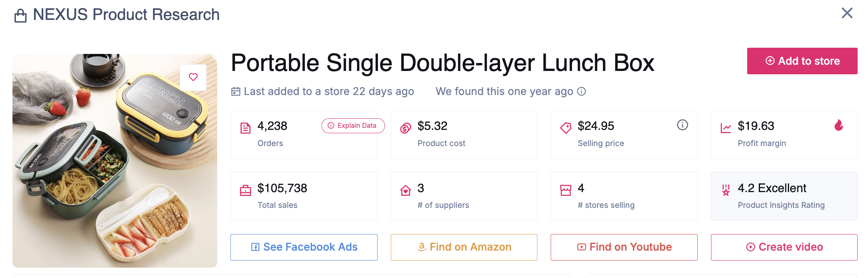Click the Selling price tag icon

[566, 128]
